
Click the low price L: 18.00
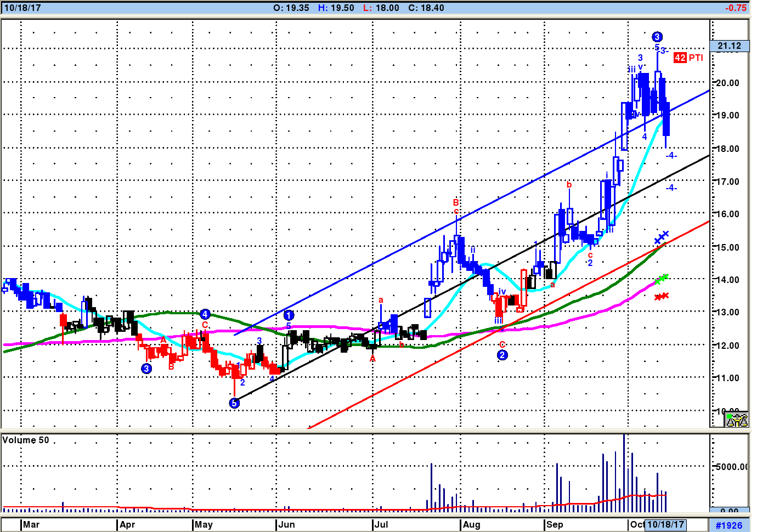point(381,8)
